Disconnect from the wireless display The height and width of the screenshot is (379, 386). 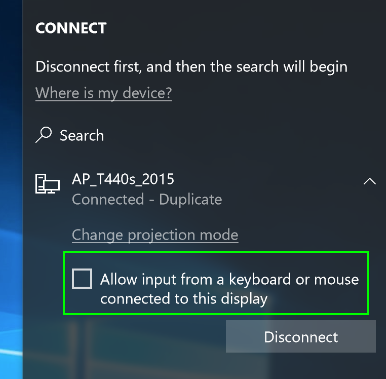pos(301,337)
